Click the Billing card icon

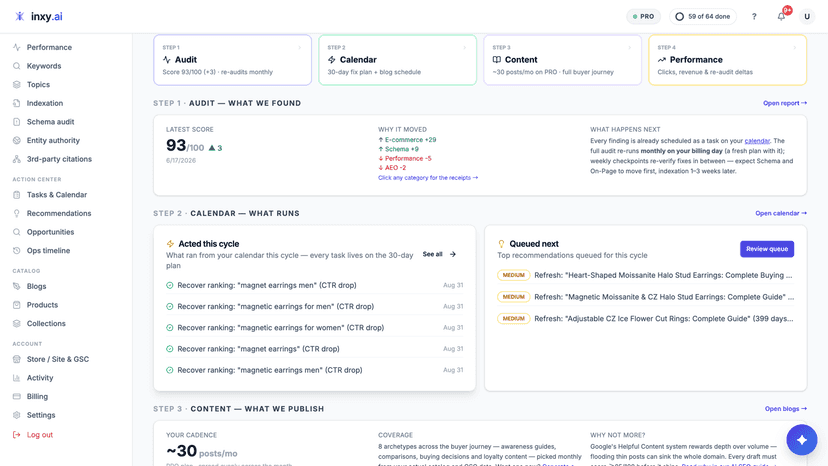(17, 396)
